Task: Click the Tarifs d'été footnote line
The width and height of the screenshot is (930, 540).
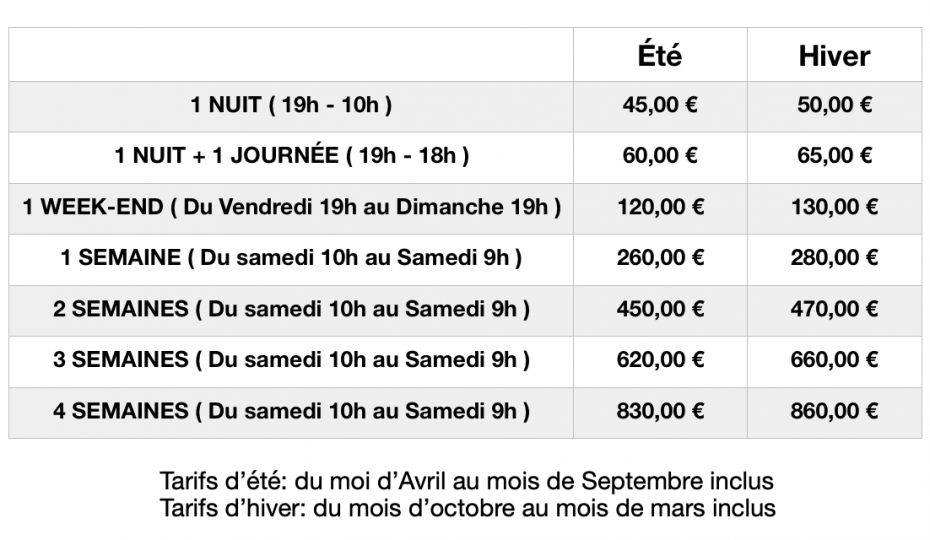Action: click(466, 481)
